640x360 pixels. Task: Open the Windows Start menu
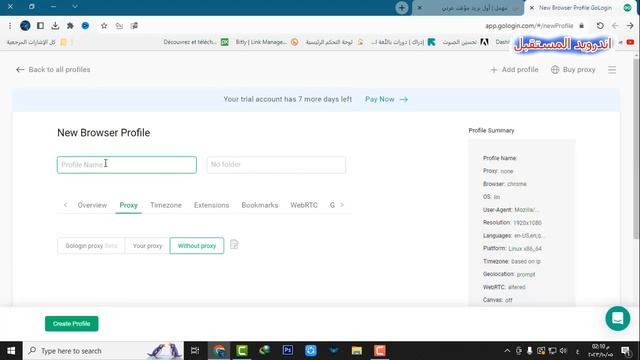click(x=11, y=351)
